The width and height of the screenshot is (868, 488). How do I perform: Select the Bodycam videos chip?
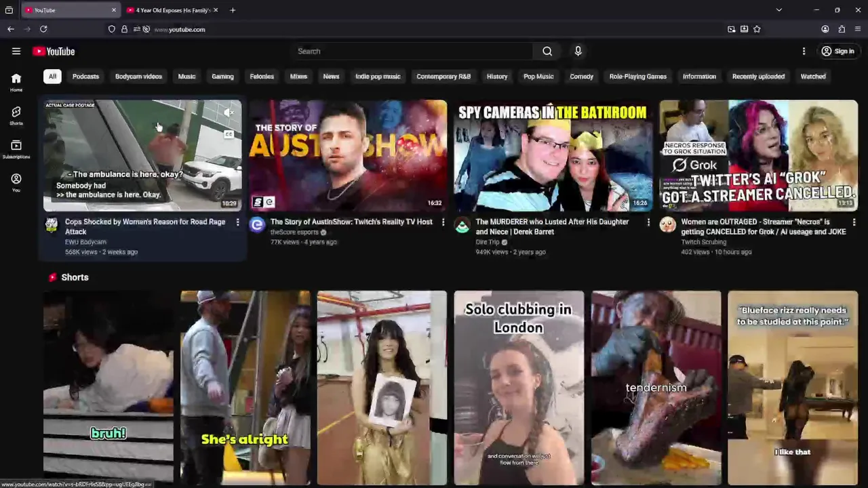point(138,77)
